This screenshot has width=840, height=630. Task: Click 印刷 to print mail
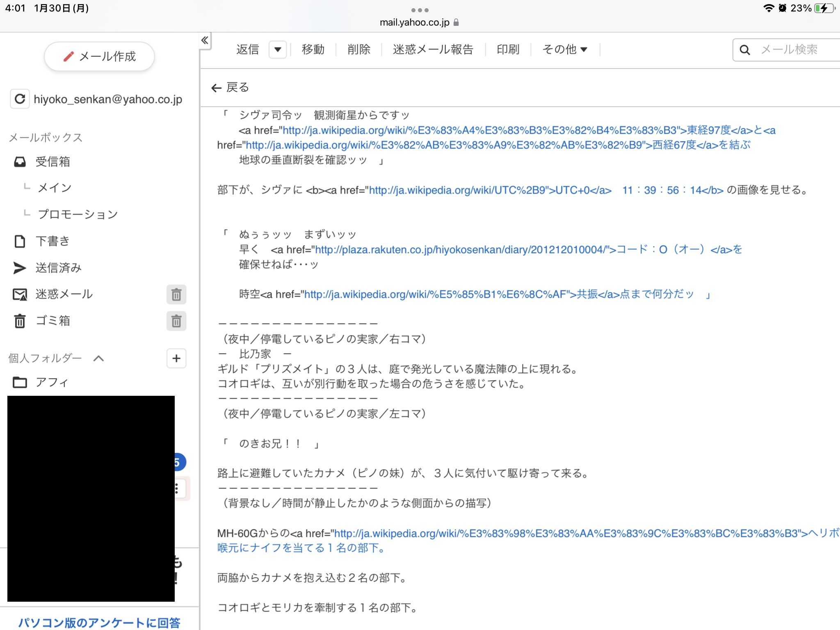pos(508,50)
